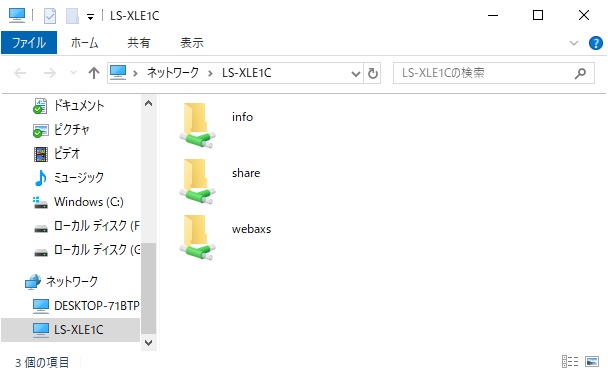Click the magnifier search icon
608x375 pixels.
580,73
